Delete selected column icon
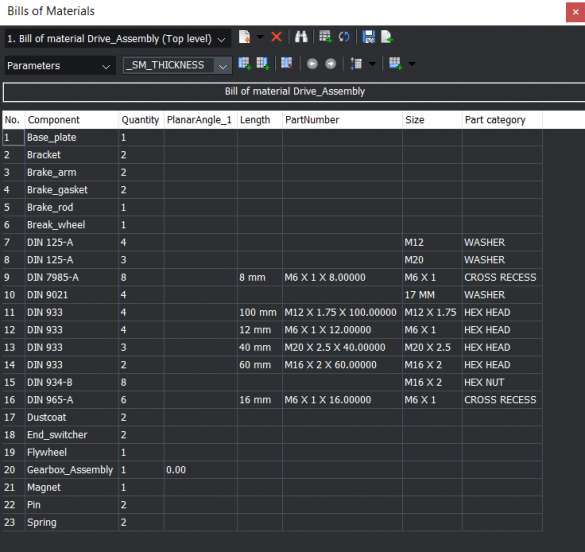 [x=287, y=64]
